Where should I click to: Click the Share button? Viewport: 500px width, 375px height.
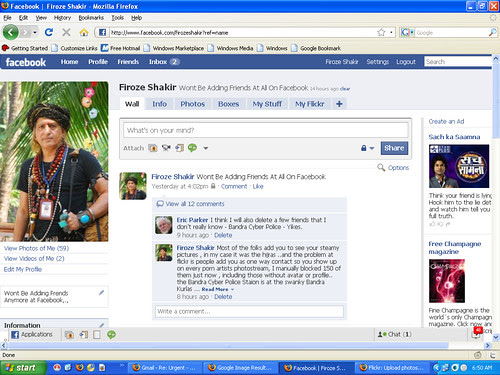[x=394, y=148]
